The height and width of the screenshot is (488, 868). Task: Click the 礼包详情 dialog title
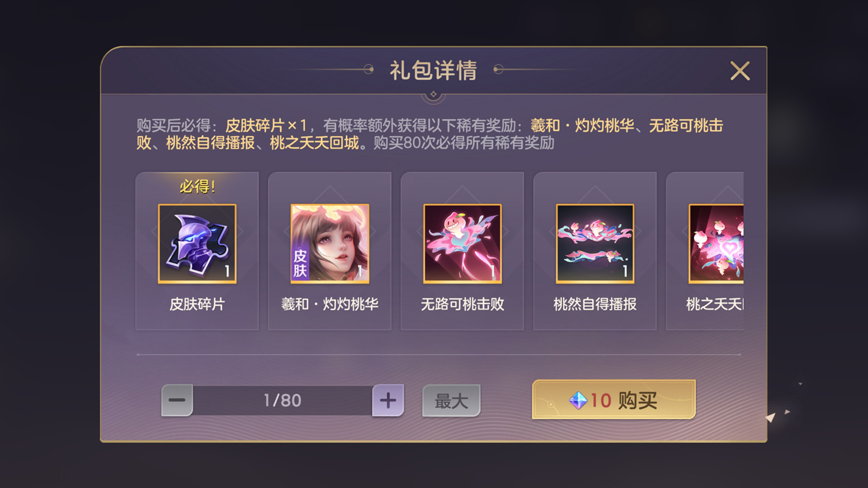coord(433,70)
